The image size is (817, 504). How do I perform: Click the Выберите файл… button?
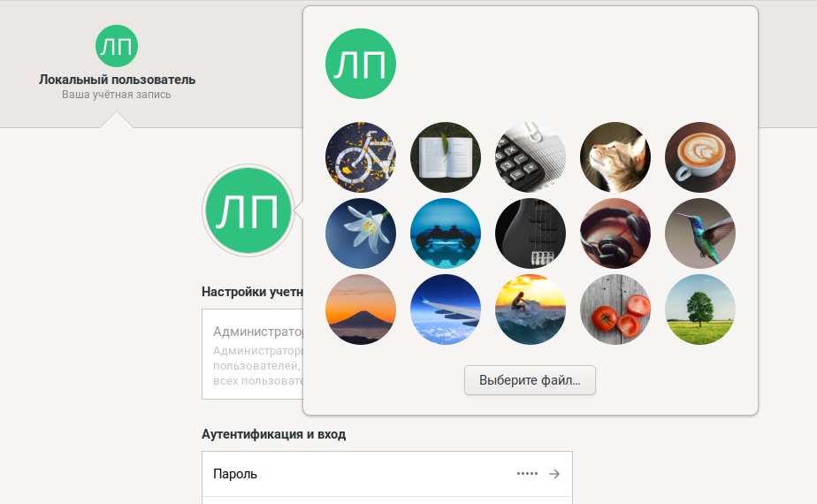point(530,380)
